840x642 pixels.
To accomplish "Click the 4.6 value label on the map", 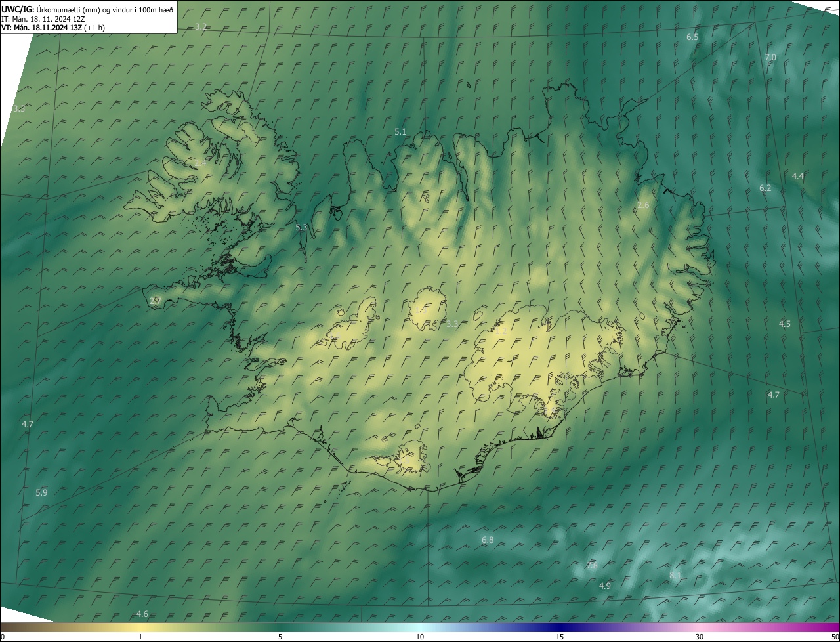I will pos(142,614).
